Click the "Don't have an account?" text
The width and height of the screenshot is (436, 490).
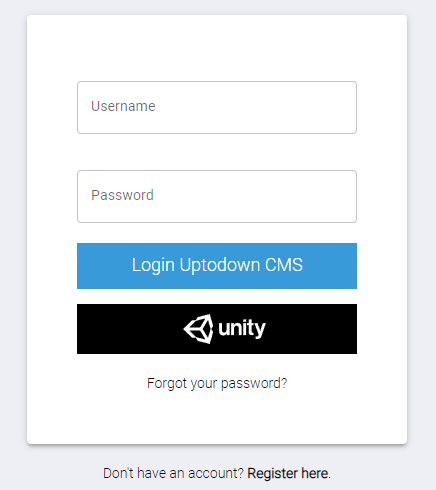174,473
